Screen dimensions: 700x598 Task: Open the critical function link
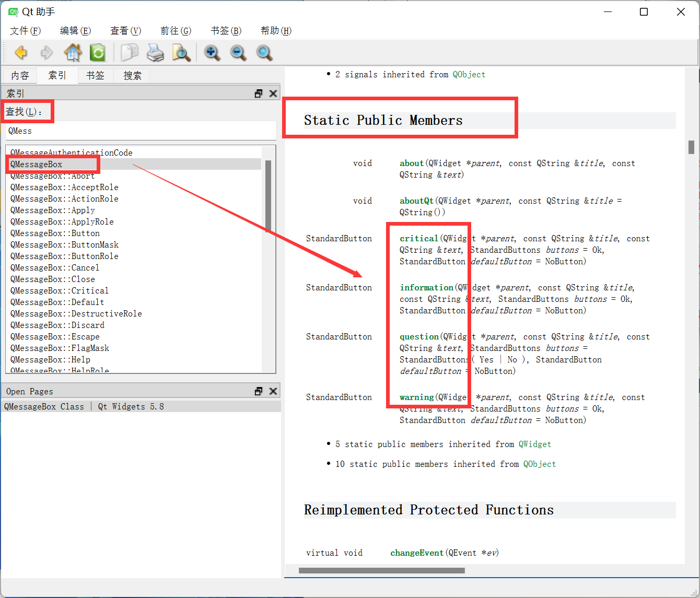pos(419,238)
